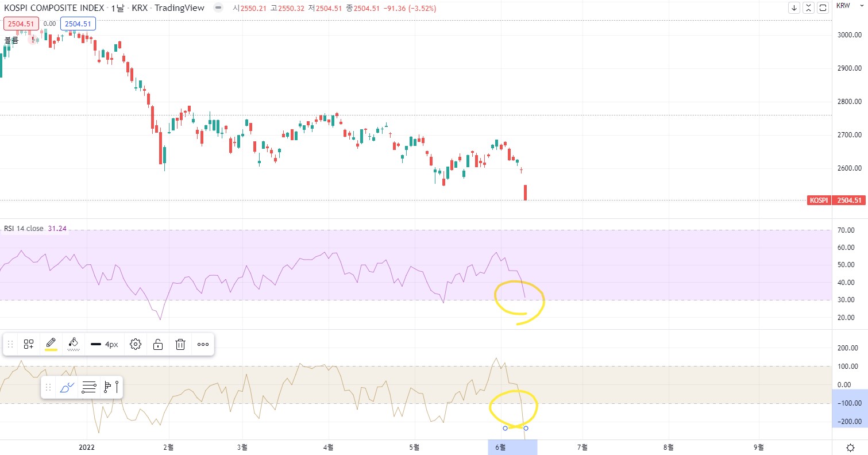Open drawing settings gear
This screenshot has height=455, width=868.
click(136, 344)
